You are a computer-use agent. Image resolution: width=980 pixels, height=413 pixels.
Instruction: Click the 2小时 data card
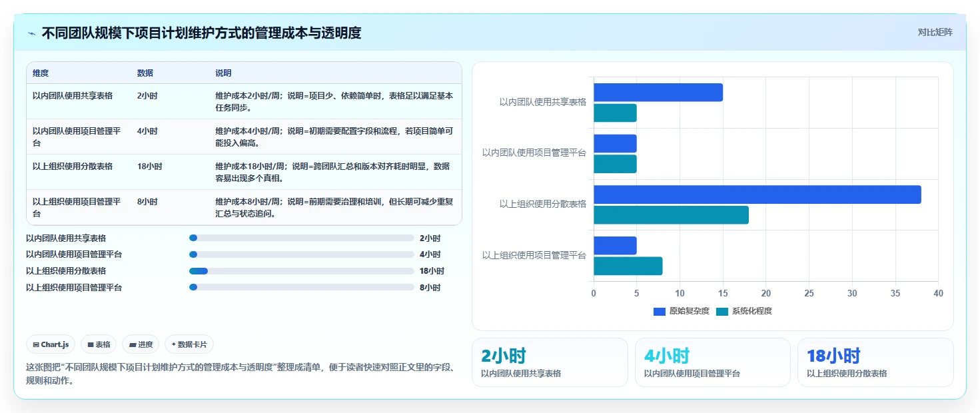pos(550,362)
